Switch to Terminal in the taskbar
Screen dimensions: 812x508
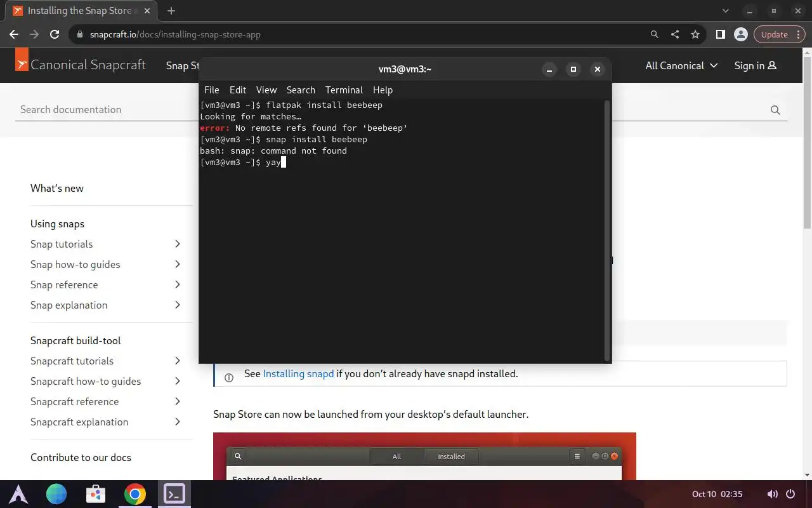point(174,493)
